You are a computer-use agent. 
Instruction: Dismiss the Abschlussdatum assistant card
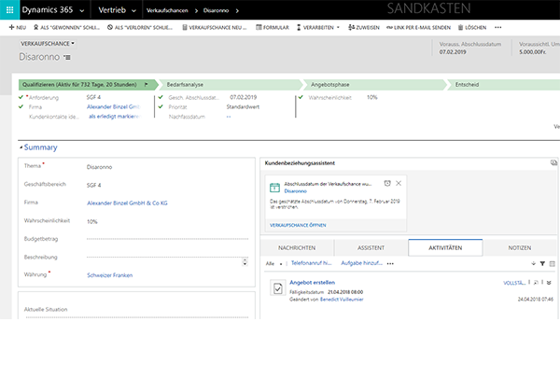(399, 183)
